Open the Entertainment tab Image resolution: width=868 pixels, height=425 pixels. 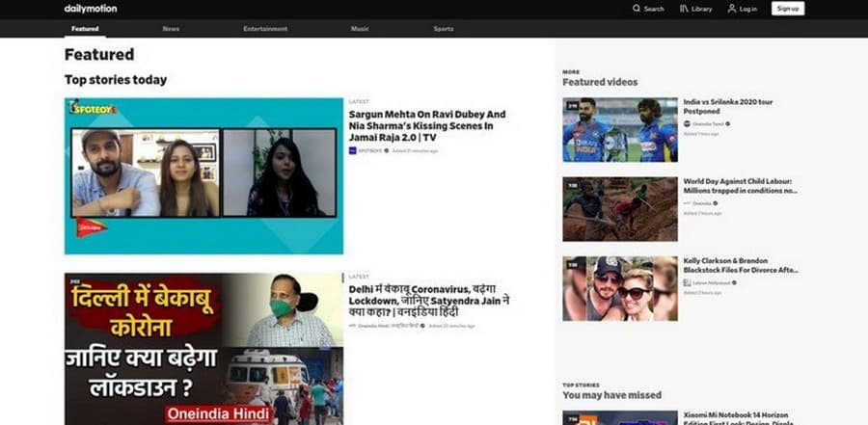(x=265, y=29)
